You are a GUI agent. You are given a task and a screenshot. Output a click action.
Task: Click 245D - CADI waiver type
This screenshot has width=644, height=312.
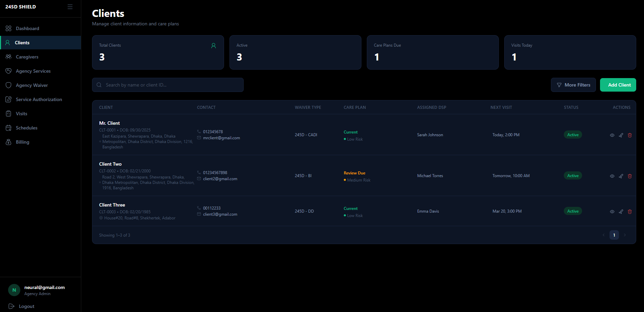click(306, 135)
